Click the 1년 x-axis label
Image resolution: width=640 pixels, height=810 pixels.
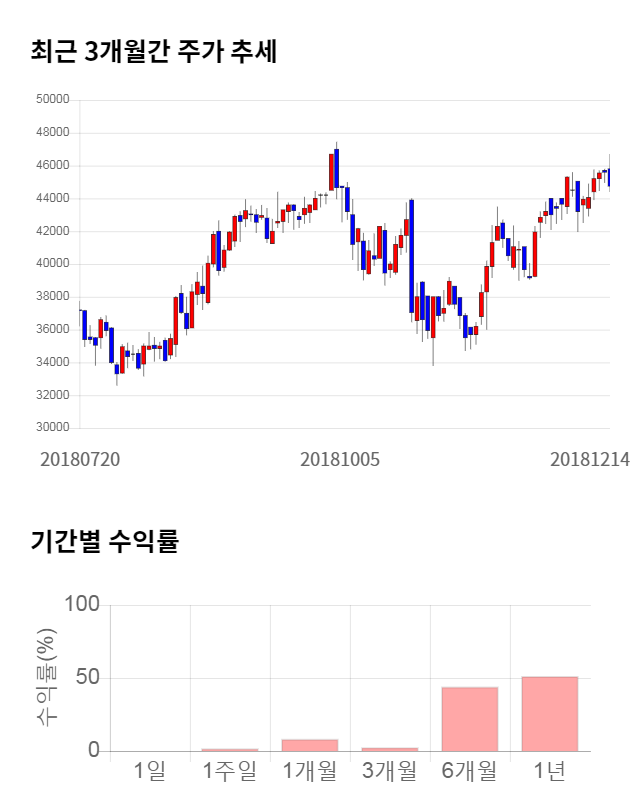pyautogui.click(x=550, y=772)
